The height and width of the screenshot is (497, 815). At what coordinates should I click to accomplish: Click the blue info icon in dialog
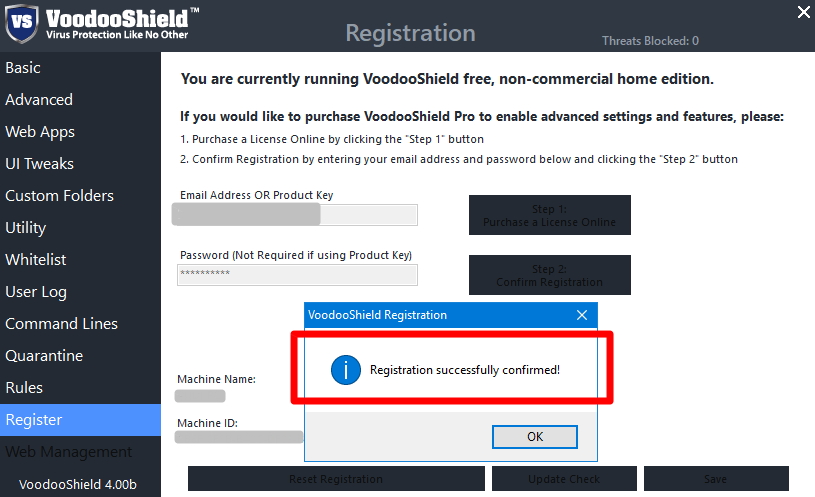pos(345,370)
